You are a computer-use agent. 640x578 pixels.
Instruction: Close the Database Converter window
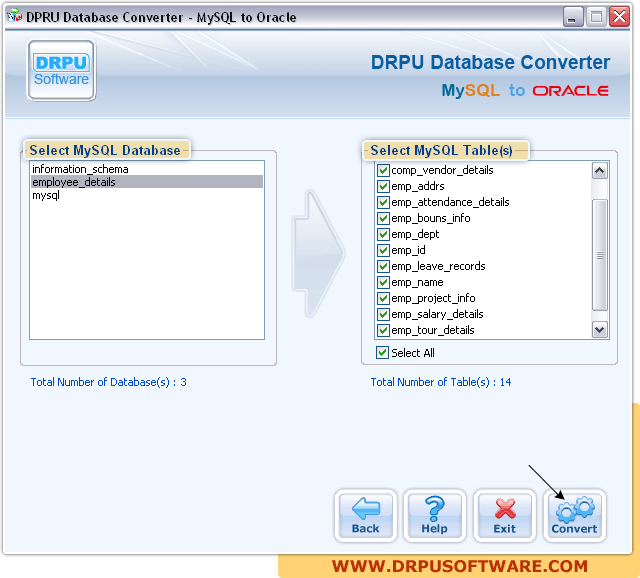point(619,17)
